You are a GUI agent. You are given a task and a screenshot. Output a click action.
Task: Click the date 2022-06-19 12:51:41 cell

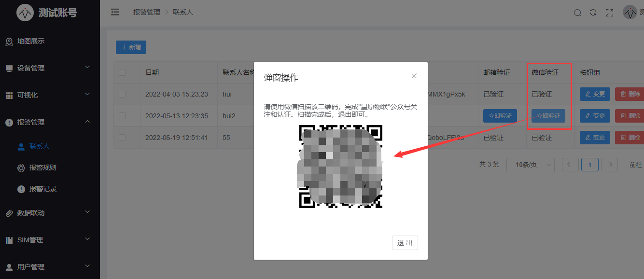[177, 138]
